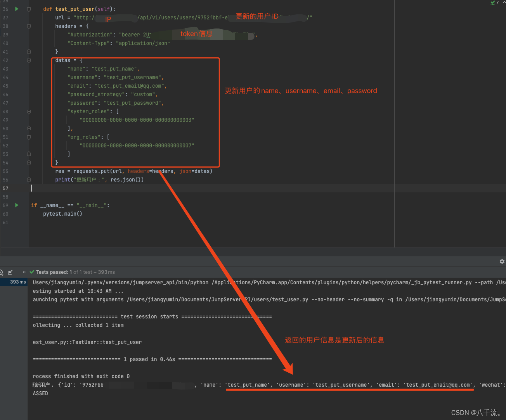This screenshot has width=506, height=420.
Task: Click the fold end marker on line 50
Action: [29, 128]
